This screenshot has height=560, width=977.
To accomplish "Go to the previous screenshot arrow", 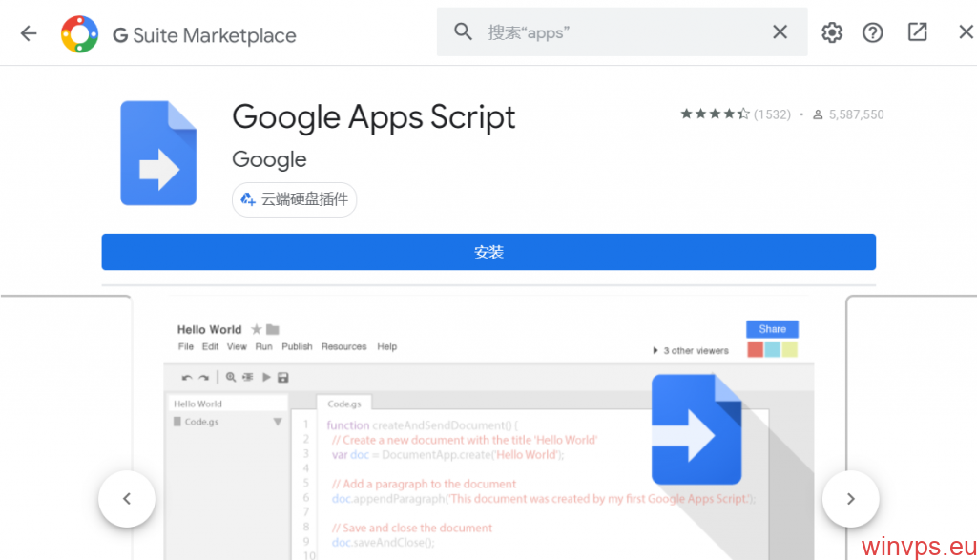I will point(126,498).
